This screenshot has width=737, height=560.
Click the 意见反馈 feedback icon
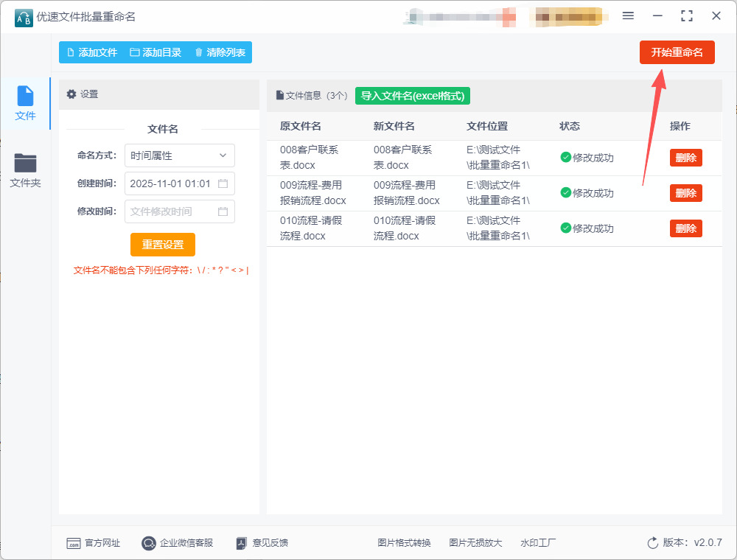[242, 543]
